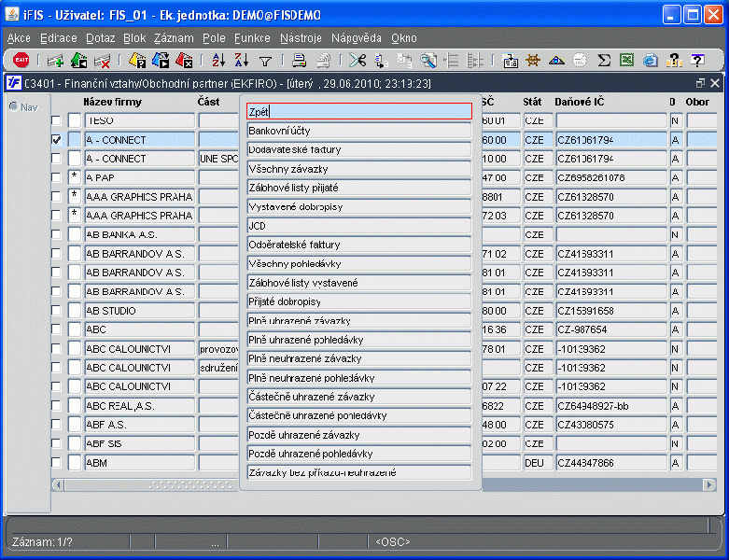
Task: Choose Přijaté dobropisy in the popup
Action: (x=359, y=301)
